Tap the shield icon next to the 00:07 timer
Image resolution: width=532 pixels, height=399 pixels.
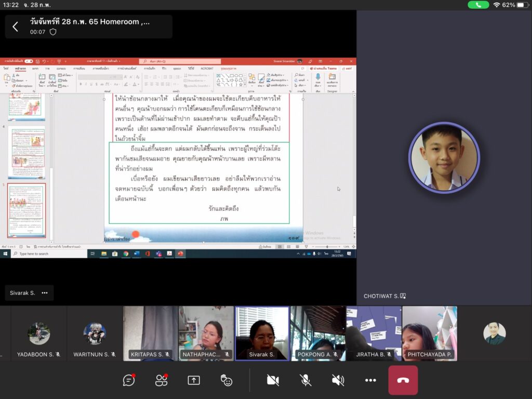[x=53, y=32]
